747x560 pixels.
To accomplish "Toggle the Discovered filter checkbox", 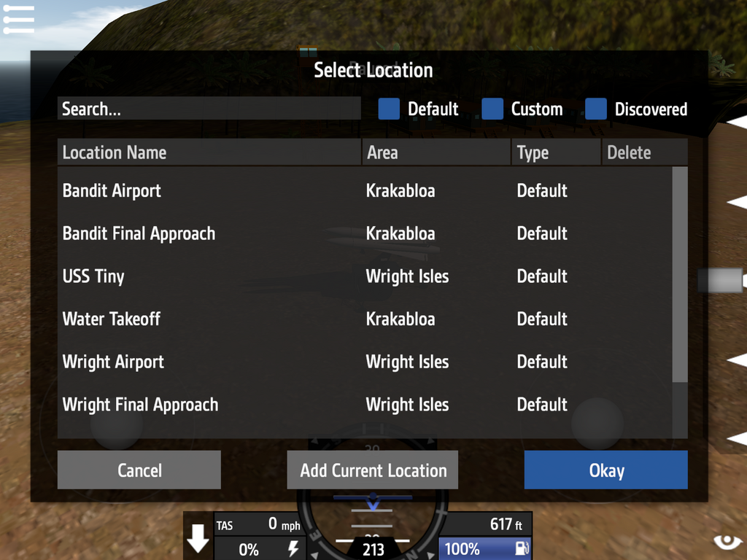I will coord(595,109).
